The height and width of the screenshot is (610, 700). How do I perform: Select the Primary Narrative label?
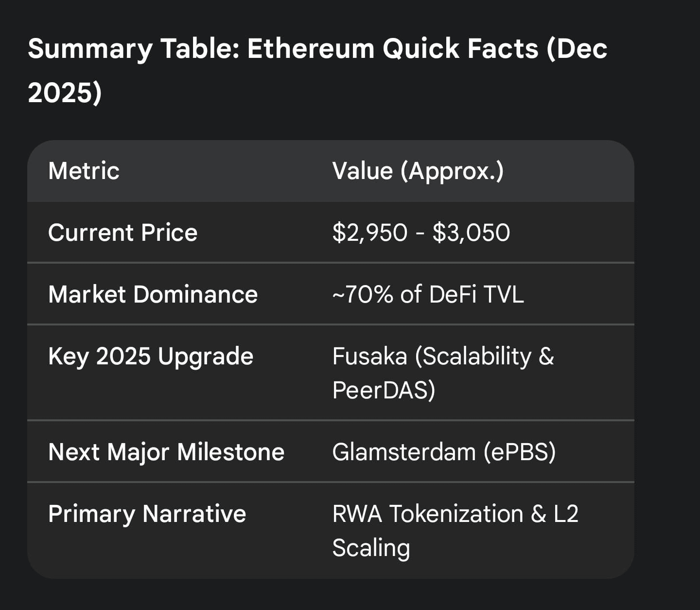[x=147, y=514]
